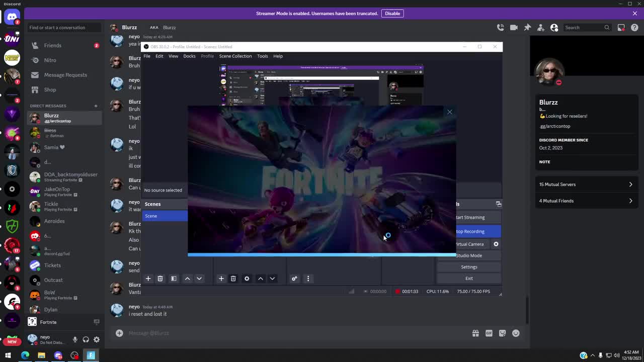Move scene down arrow in OBS
Screen dimensions: 644x362
tap(199, 279)
